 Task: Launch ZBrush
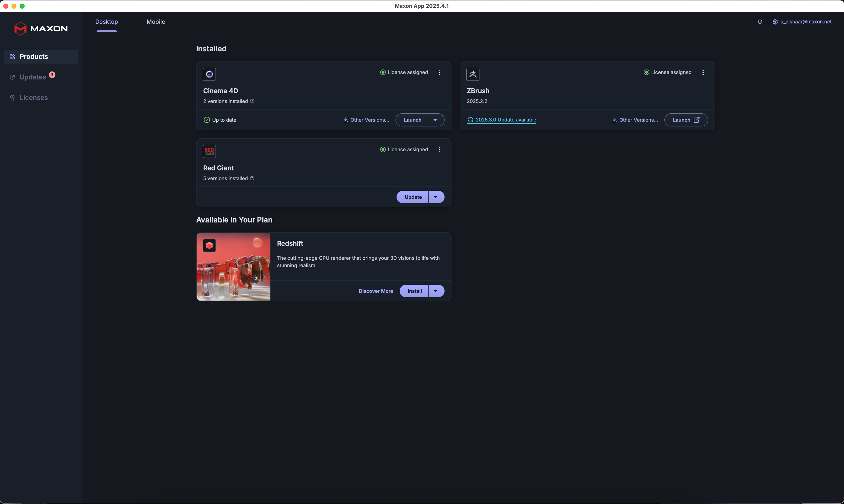(x=686, y=120)
